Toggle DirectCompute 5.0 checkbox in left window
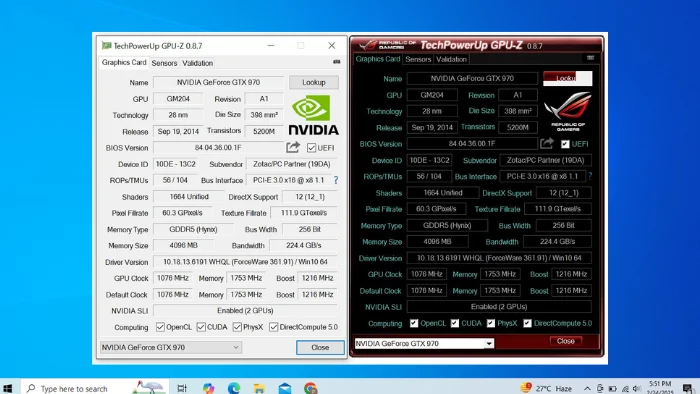The height and width of the screenshot is (394, 700). pyautogui.click(x=274, y=327)
